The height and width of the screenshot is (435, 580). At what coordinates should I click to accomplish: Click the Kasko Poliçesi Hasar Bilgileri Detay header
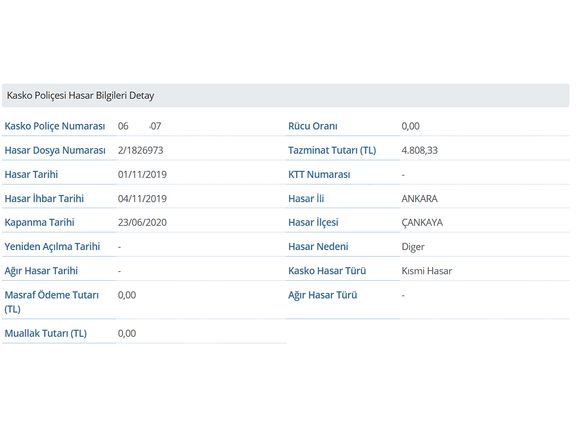click(285, 95)
